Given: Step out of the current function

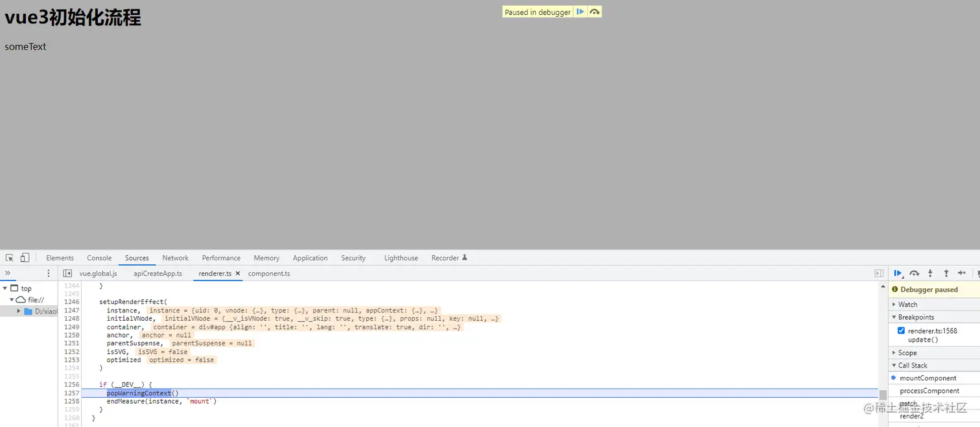Looking at the screenshot, I should 946,273.
